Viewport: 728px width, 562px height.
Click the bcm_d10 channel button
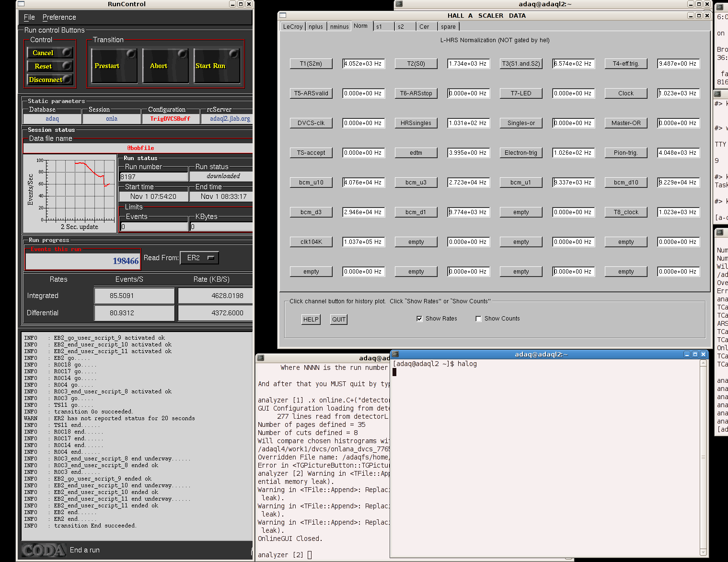pyautogui.click(x=626, y=183)
